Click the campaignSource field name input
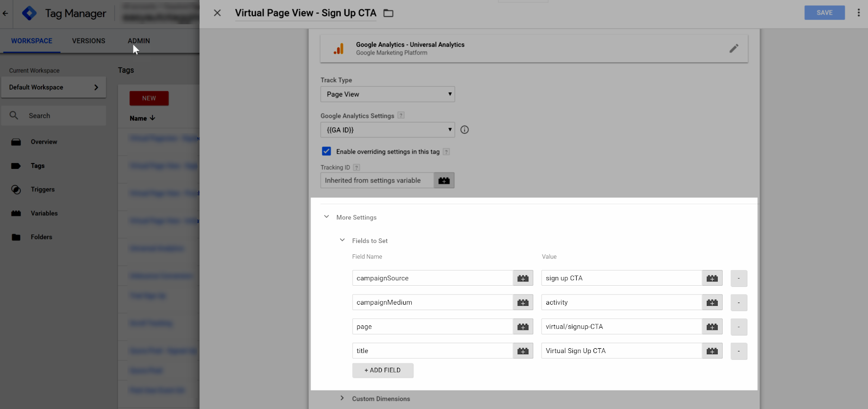 pyautogui.click(x=432, y=278)
